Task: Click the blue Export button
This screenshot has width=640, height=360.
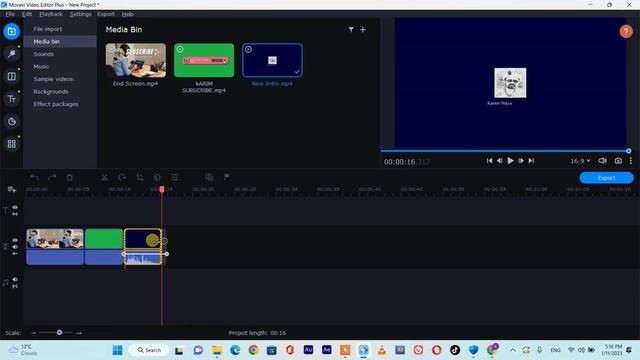Action: (606, 178)
